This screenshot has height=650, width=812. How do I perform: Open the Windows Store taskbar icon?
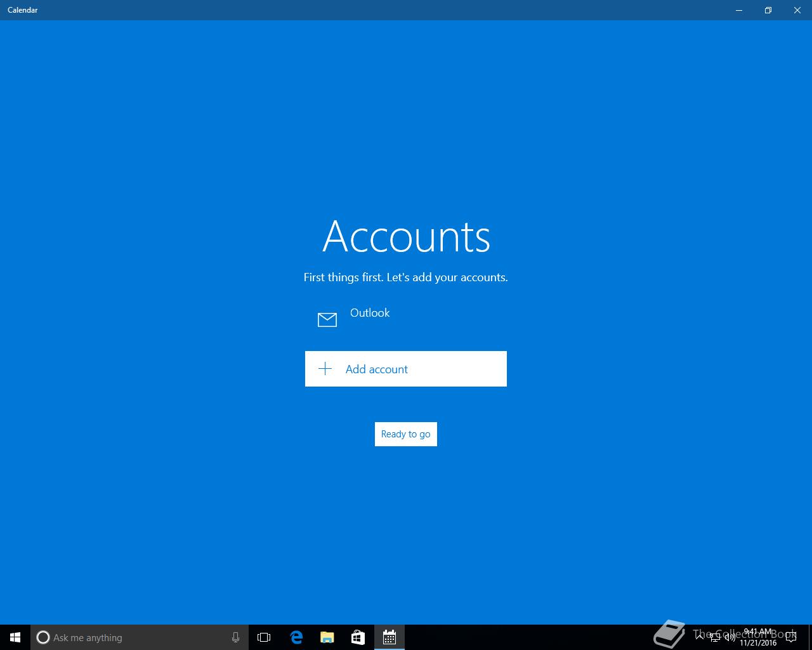[x=358, y=637]
